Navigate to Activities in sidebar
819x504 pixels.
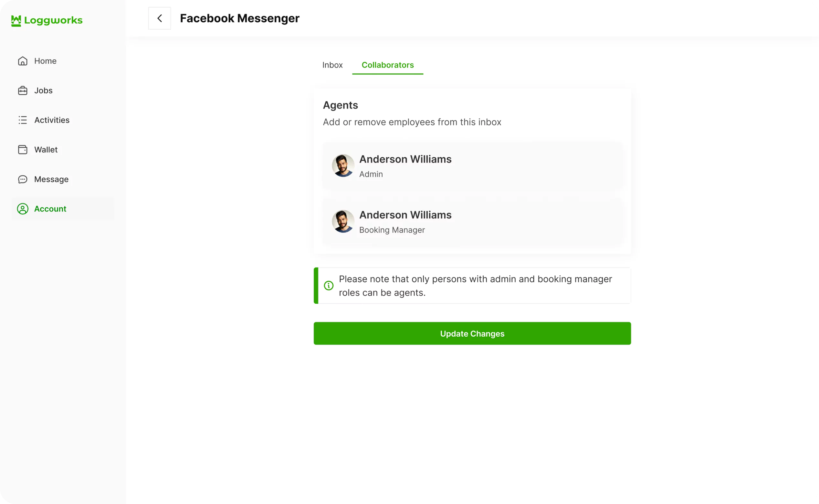pos(52,120)
